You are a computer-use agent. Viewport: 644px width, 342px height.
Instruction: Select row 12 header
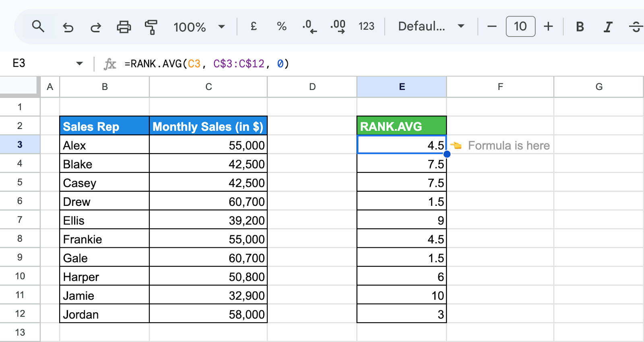point(20,313)
